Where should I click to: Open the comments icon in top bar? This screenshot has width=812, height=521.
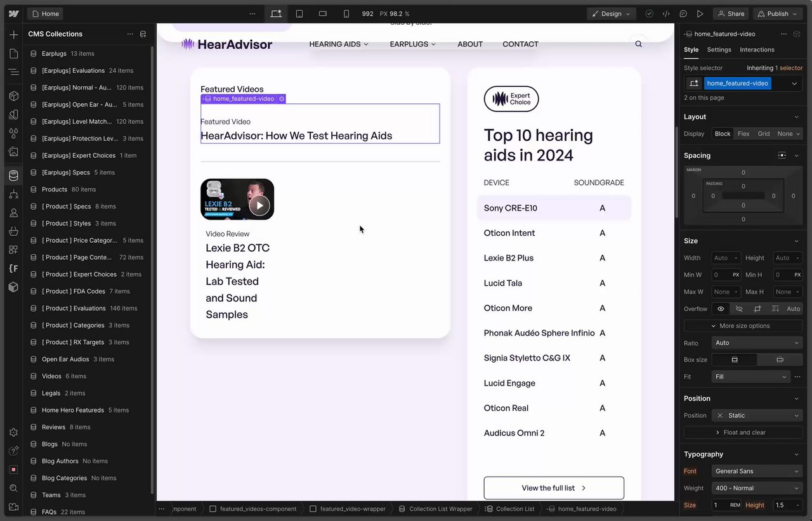coord(683,13)
